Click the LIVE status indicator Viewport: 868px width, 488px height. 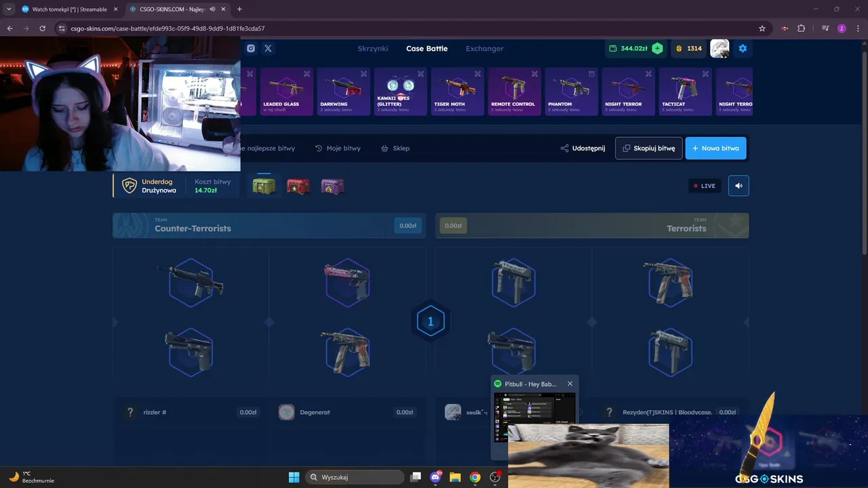click(x=705, y=186)
